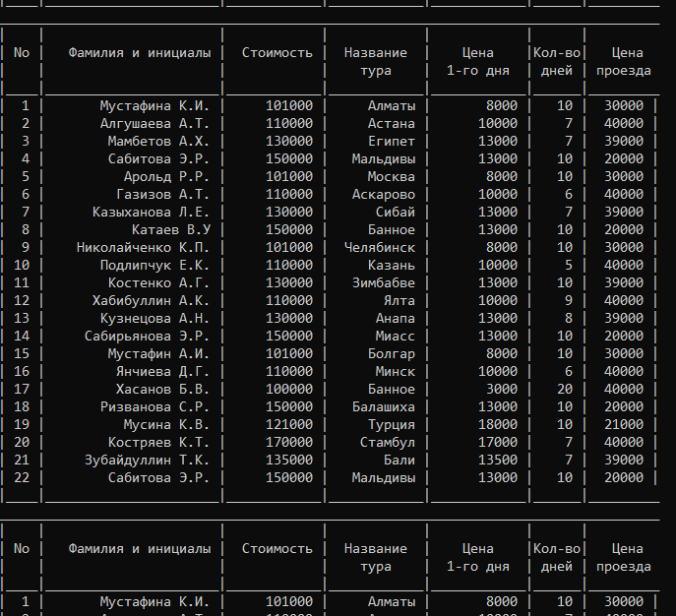
Task: Click the tour name Астана
Action: [392, 124]
